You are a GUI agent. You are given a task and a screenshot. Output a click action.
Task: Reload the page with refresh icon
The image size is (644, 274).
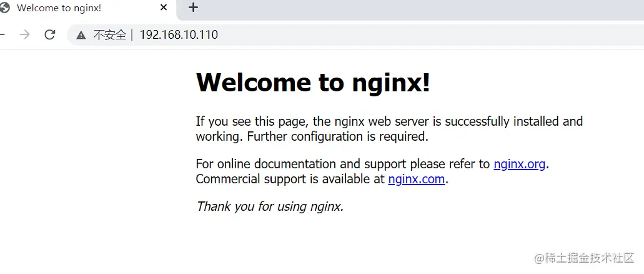[50, 34]
